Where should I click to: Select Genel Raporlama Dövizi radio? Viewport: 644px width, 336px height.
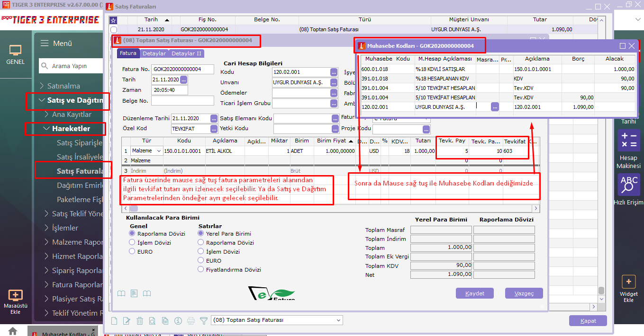click(x=132, y=234)
